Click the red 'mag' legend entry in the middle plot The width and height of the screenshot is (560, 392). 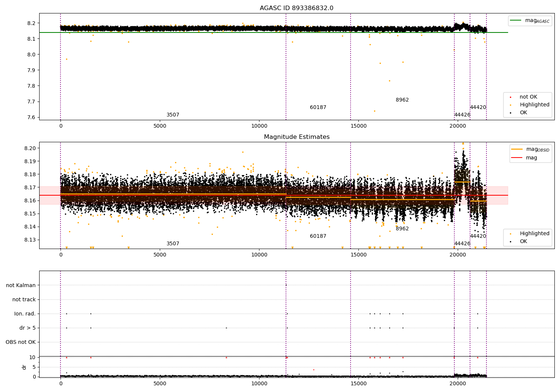525,158
